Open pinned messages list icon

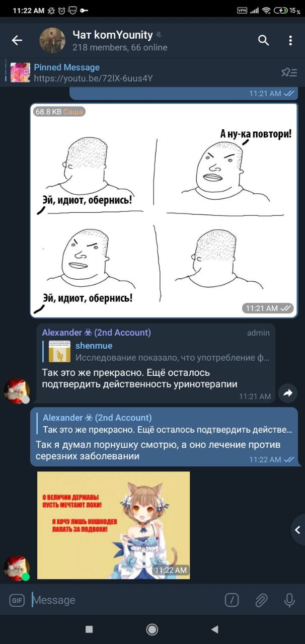(289, 72)
